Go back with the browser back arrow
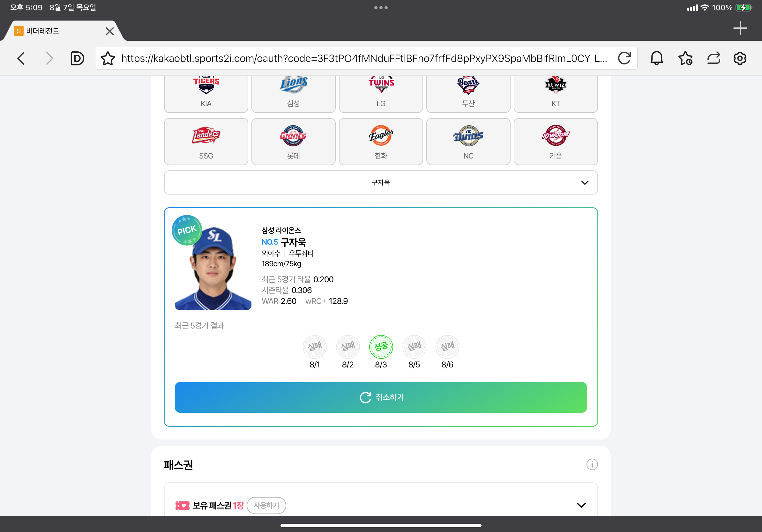762x532 pixels. point(21,58)
